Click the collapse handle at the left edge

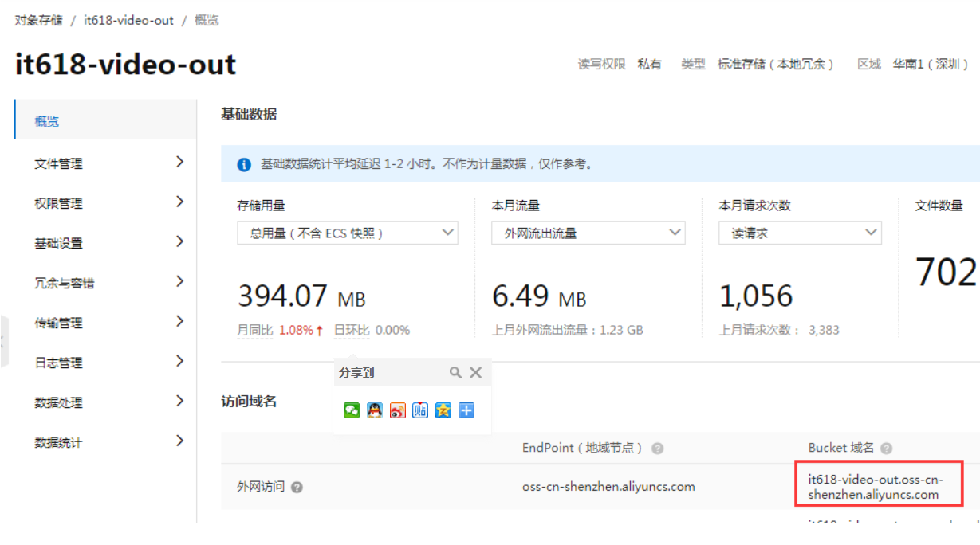coord(3,341)
